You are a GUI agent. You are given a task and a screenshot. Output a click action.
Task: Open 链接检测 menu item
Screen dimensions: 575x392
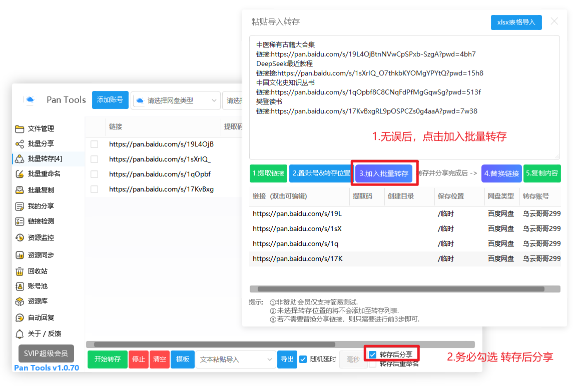(x=49, y=221)
